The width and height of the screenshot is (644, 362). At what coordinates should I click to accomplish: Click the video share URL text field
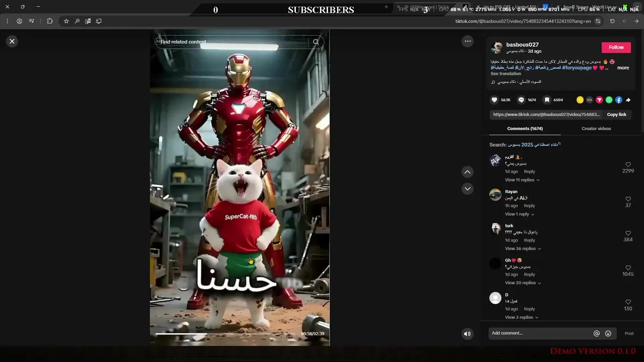click(546, 115)
